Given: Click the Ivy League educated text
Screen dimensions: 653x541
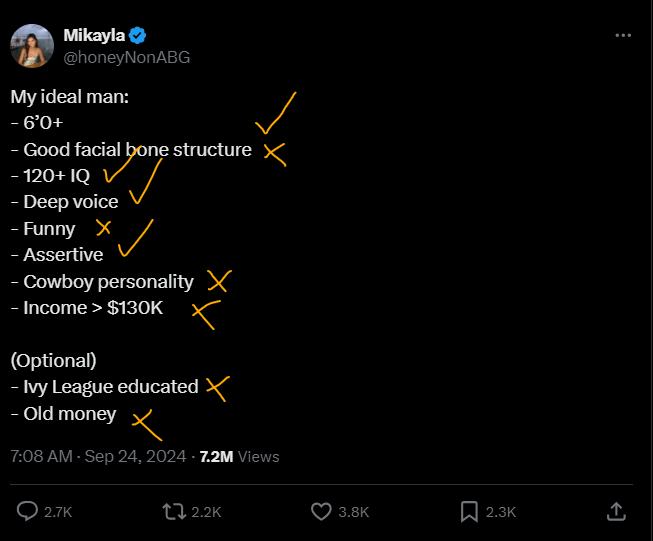Looking at the screenshot, I should tap(110, 387).
